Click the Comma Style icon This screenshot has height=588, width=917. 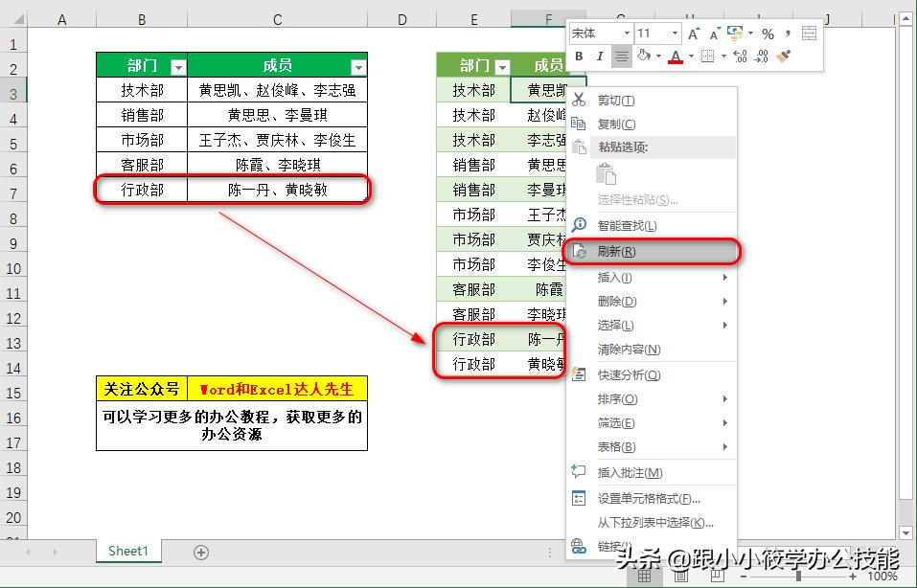coord(788,34)
